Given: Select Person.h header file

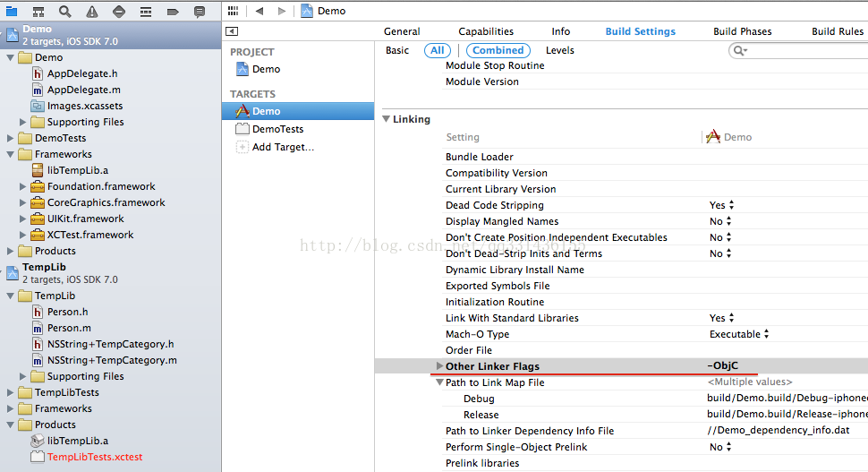Looking at the screenshot, I should coord(67,312).
